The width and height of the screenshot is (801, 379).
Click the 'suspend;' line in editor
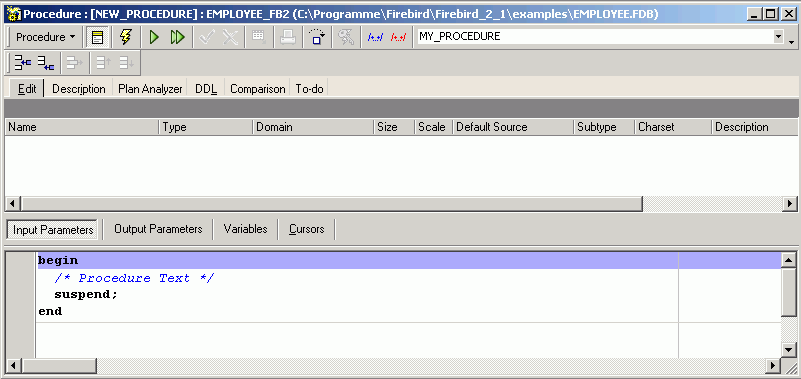pyautogui.click(x=86, y=295)
